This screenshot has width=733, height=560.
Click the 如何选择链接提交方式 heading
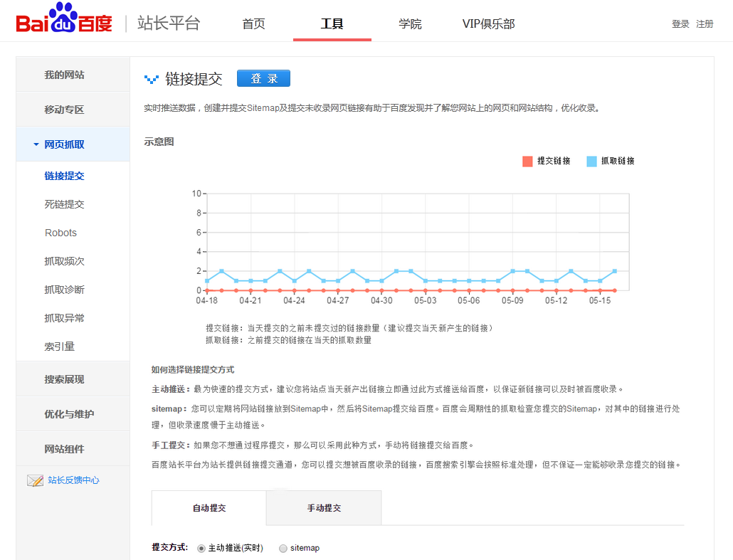click(x=193, y=370)
